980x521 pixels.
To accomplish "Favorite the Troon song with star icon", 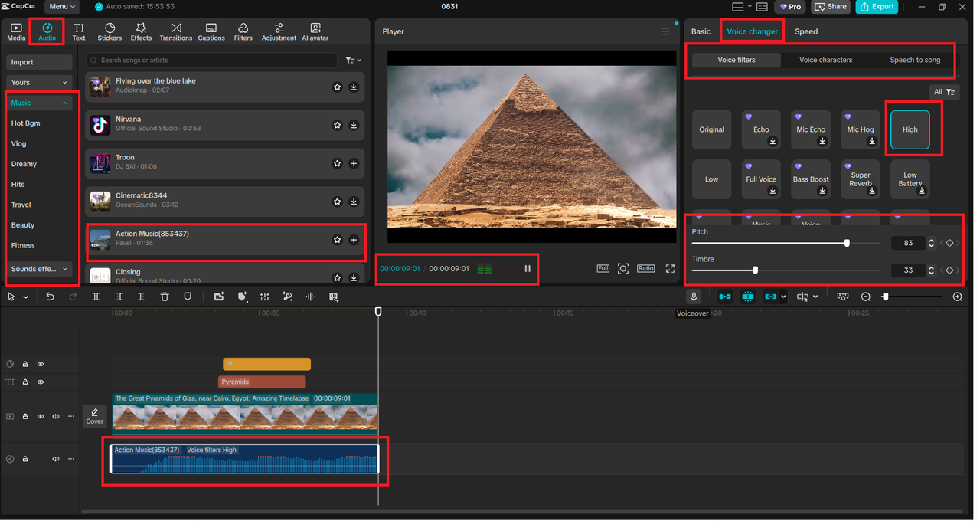I will click(x=337, y=163).
